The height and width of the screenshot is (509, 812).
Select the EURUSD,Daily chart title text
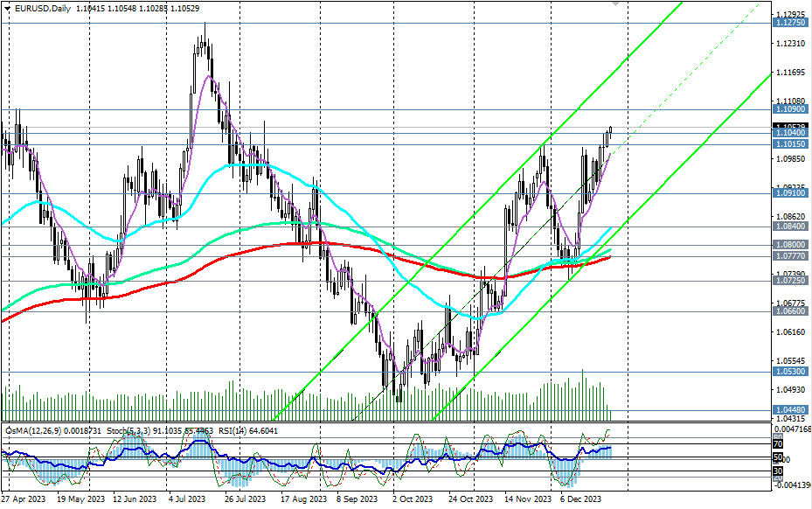tap(44, 8)
